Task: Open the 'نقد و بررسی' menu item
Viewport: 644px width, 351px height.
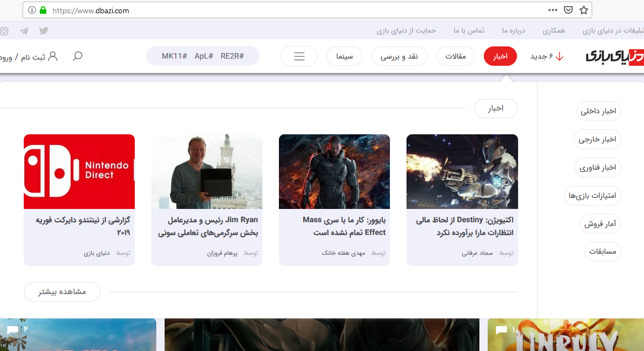Action: [399, 56]
